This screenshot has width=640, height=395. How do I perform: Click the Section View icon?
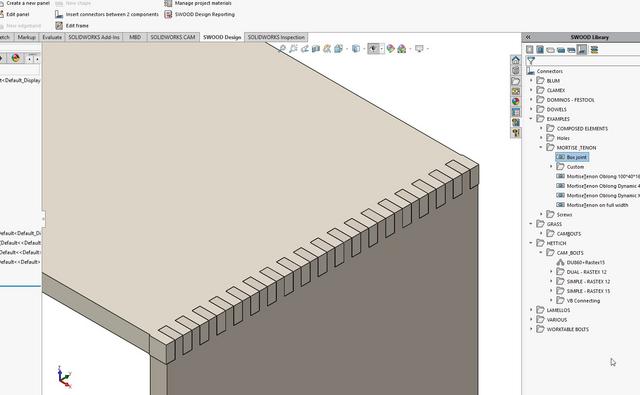click(316, 49)
